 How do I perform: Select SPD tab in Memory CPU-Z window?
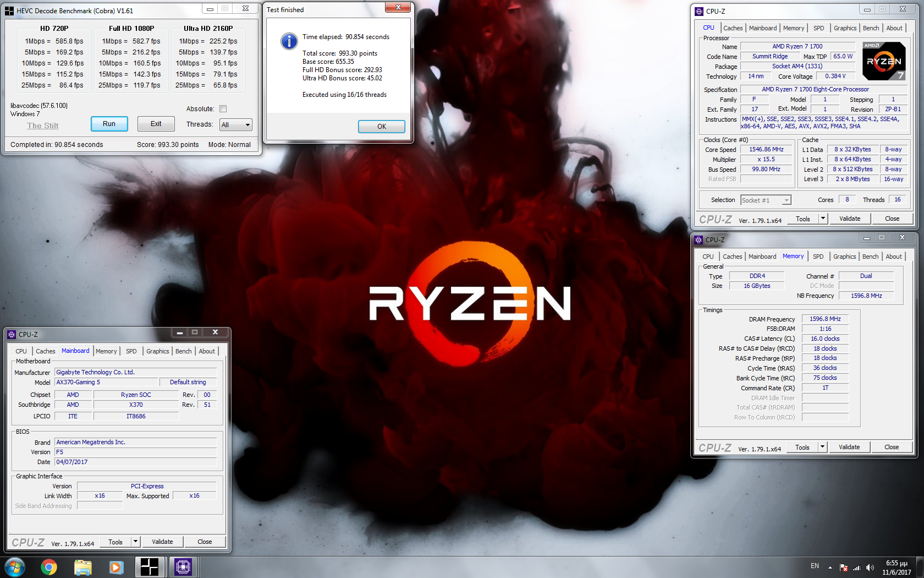(818, 257)
